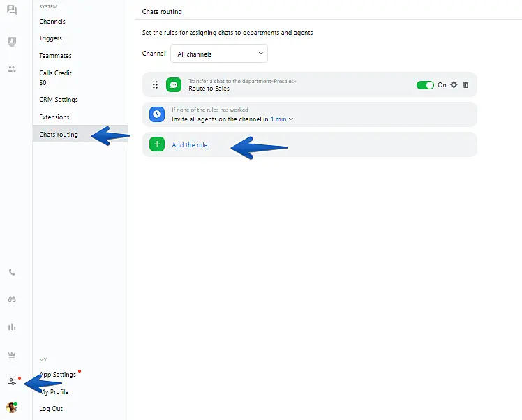522x420 pixels.
Task: Toggle the Route to Sales rule off
Action: point(425,84)
